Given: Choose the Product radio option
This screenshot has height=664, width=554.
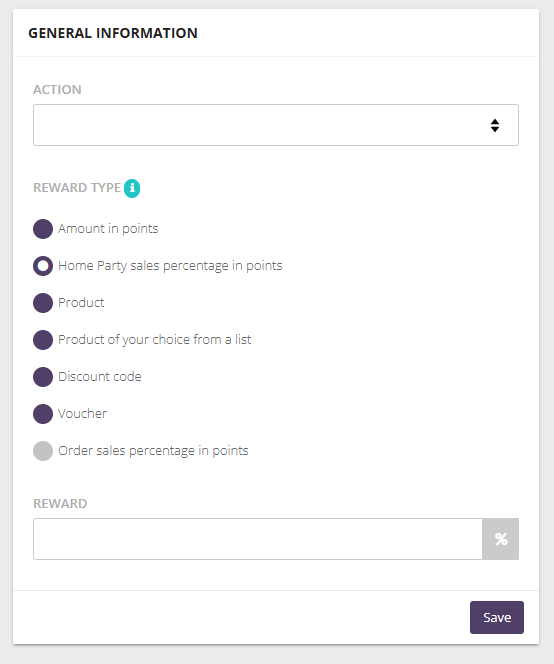Looking at the screenshot, I should pos(43,303).
